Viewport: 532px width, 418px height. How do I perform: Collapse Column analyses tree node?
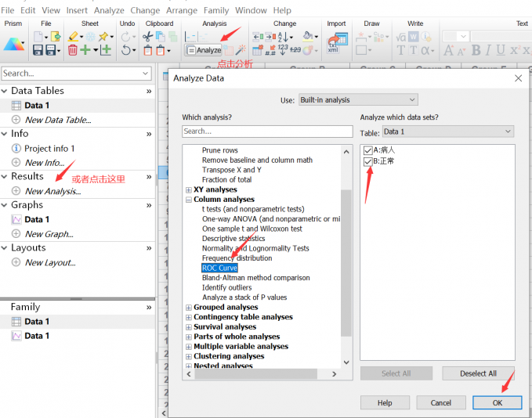[189, 200]
